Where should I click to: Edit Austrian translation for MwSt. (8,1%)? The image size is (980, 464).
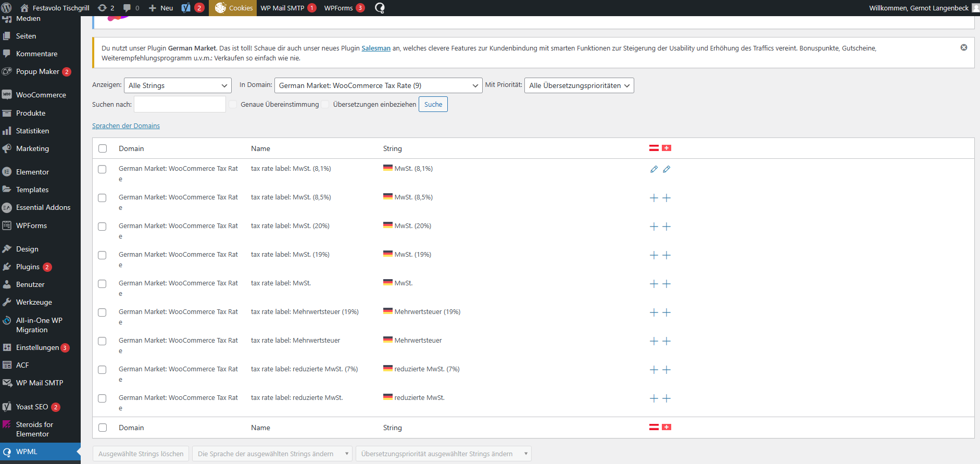coord(654,169)
